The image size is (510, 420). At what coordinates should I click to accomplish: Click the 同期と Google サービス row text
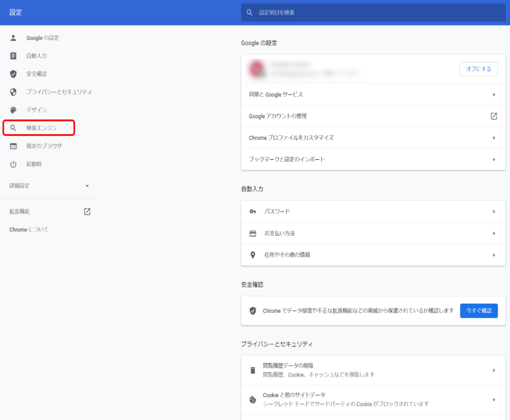coord(276,95)
